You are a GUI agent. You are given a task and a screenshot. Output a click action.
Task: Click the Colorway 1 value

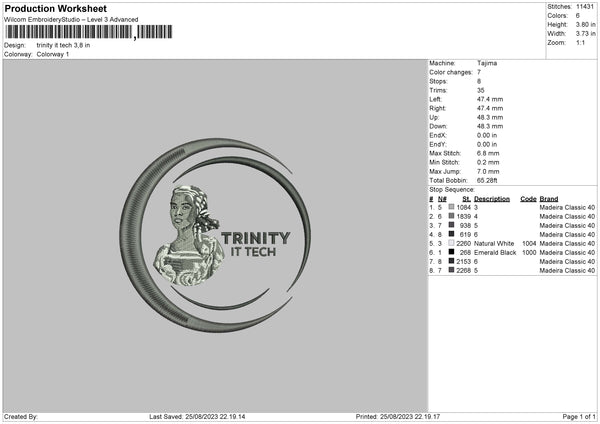point(53,54)
